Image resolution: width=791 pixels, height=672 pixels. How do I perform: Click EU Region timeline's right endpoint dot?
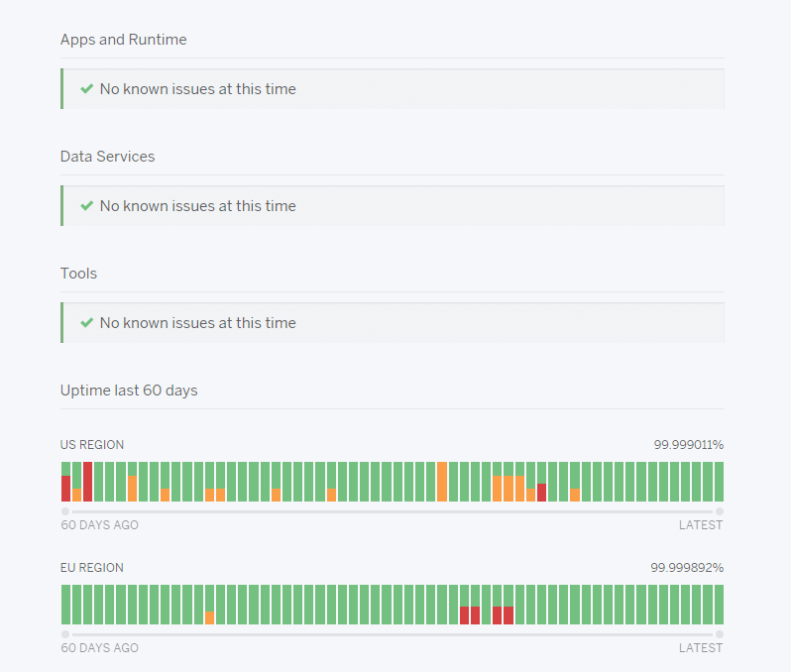[x=720, y=634]
